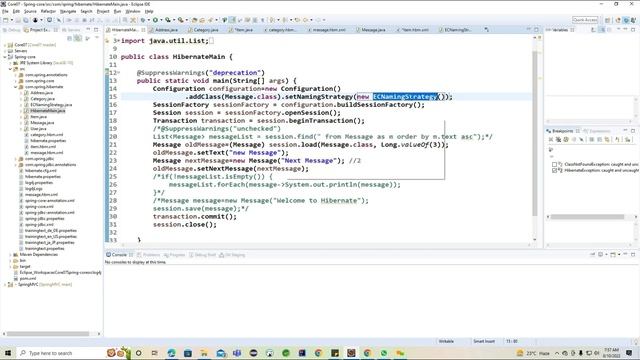Click the Open Perspective icon

608,20
